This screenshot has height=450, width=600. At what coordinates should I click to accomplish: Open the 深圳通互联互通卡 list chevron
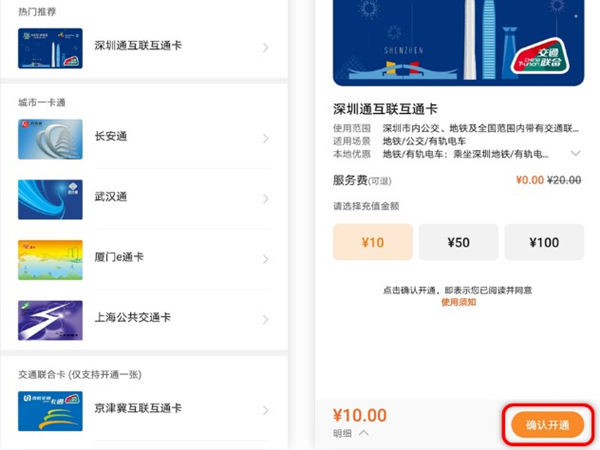point(265,48)
